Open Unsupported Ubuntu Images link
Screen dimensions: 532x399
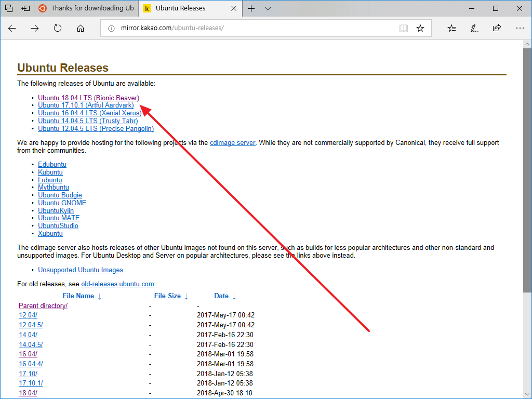(x=81, y=270)
